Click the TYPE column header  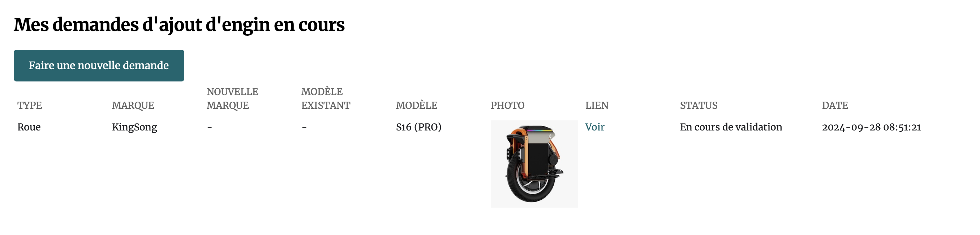[30, 105]
